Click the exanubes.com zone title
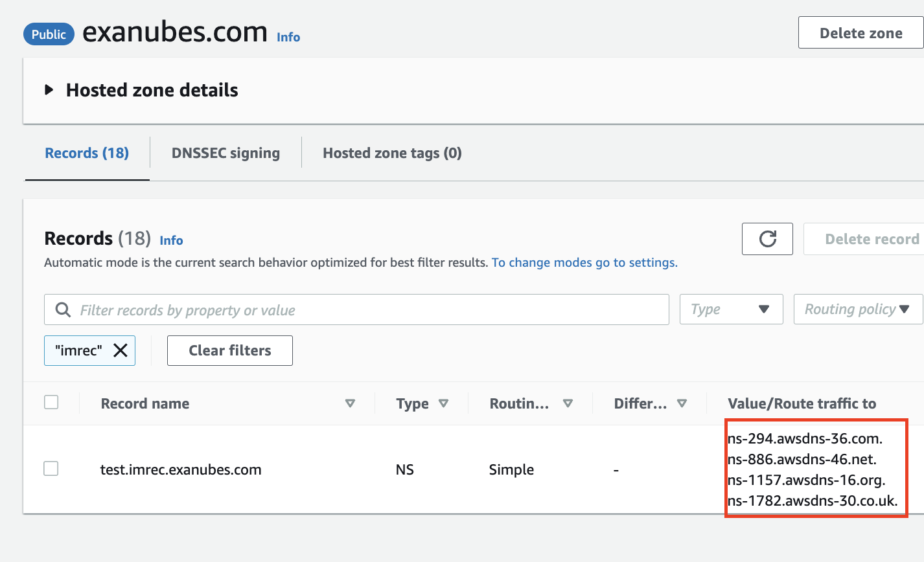924x562 pixels. click(175, 32)
